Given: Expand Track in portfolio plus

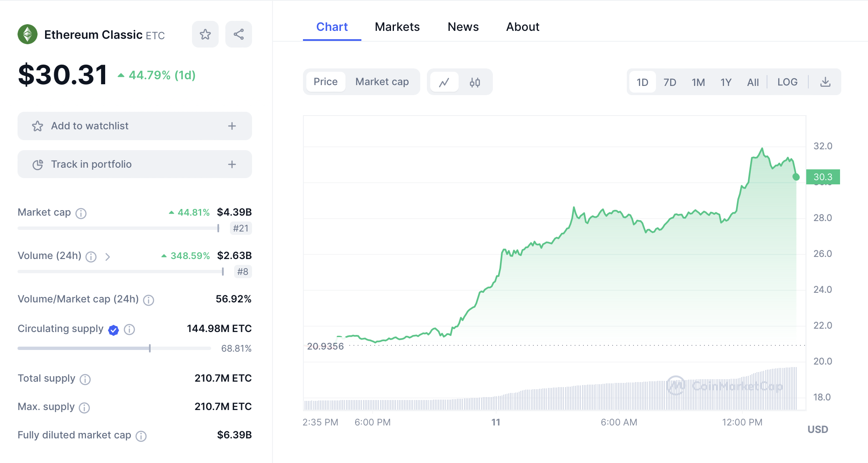Looking at the screenshot, I should (232, 164).
